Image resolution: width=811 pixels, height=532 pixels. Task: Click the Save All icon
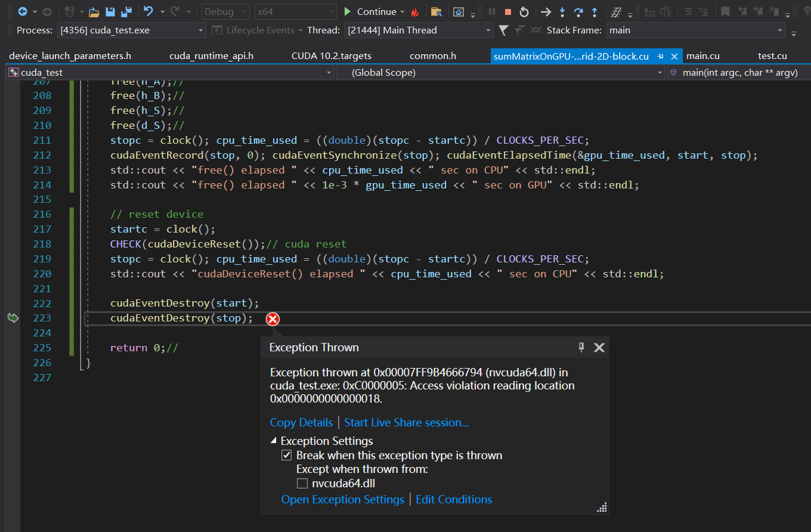point(126,12)
